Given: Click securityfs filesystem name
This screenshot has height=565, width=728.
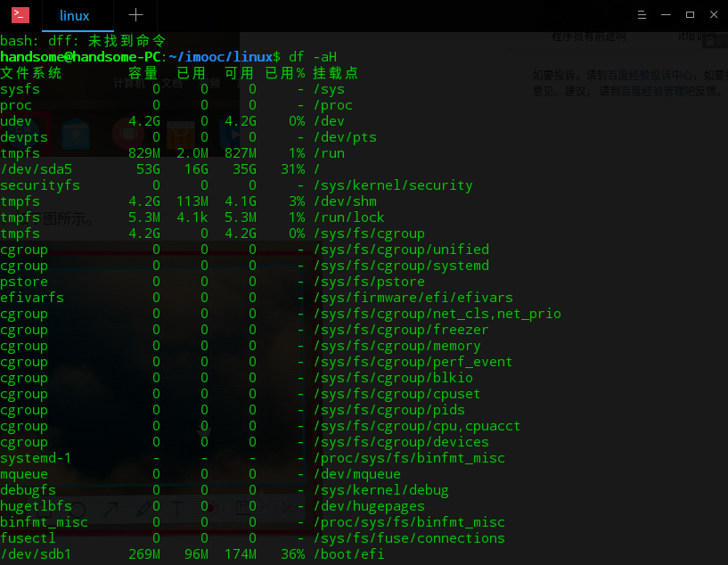Looking at the screenshot, I should (x=40, y=185).
